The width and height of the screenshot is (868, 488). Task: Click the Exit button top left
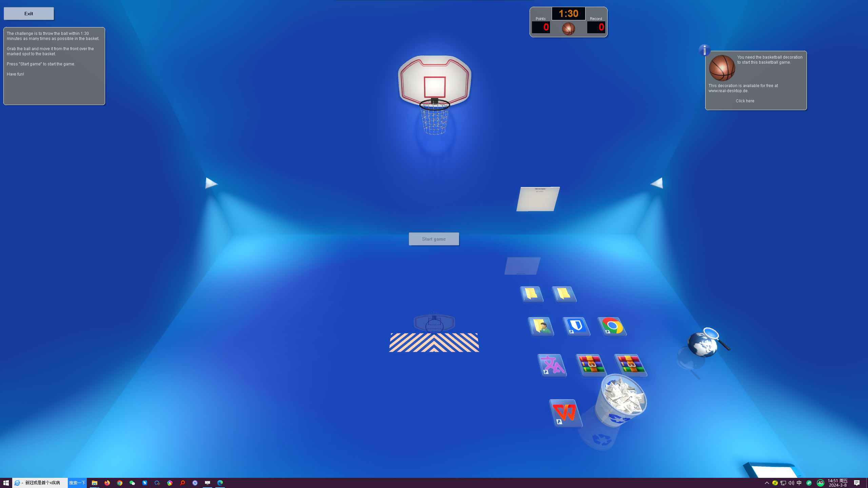28,13
